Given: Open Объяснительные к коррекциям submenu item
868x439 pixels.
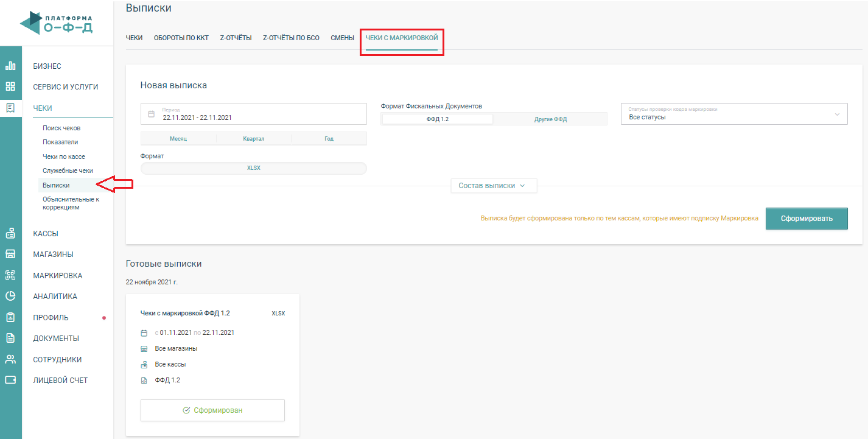Looking at the screenshot, I should coord(71,203).
